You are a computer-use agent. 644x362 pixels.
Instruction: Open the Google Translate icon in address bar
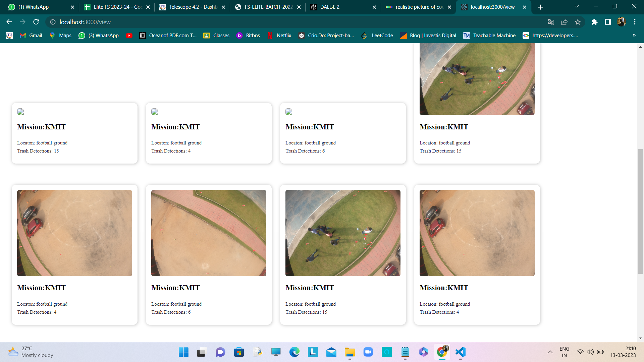551,22
